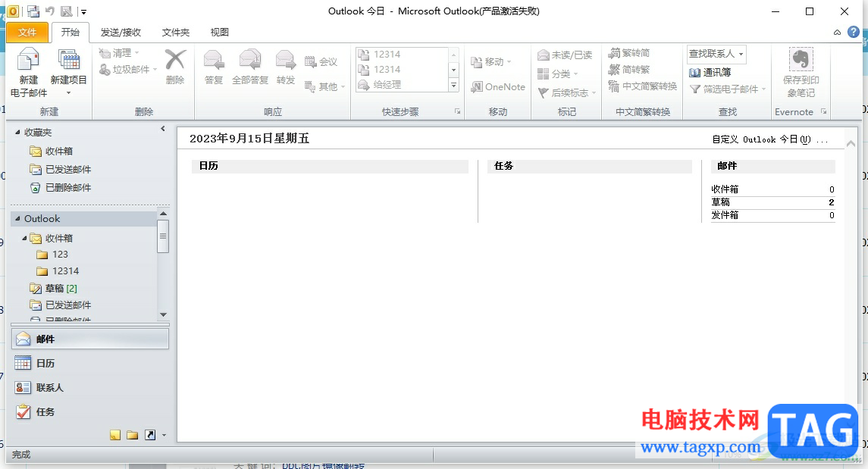Open navigation configure buttons dropdown arrow
This screenshot has height=469, width=868.
click(164, 435)
